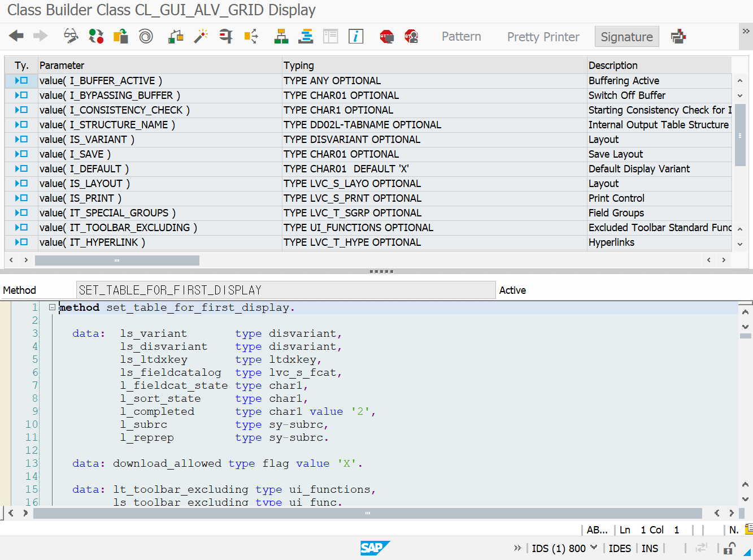Expand status bar chevrons before IDS
Viewport: 753px width, 560px height.
pos(517,548)
